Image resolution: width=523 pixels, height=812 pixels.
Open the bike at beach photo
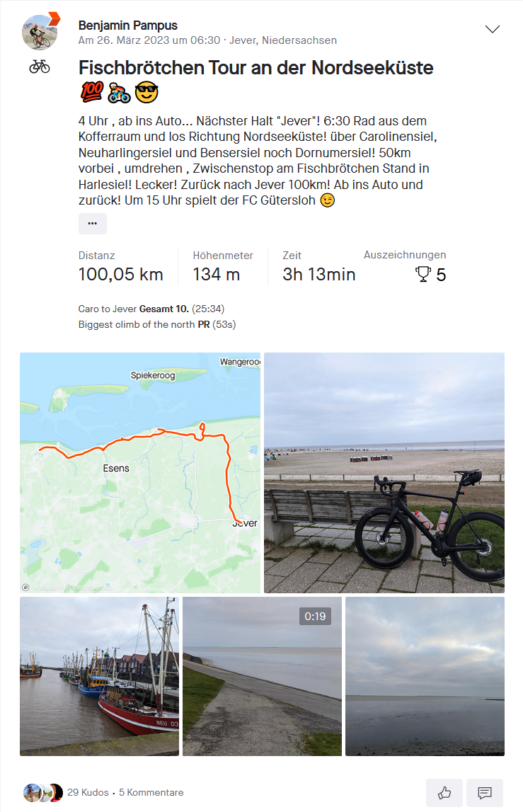[384, 472]
